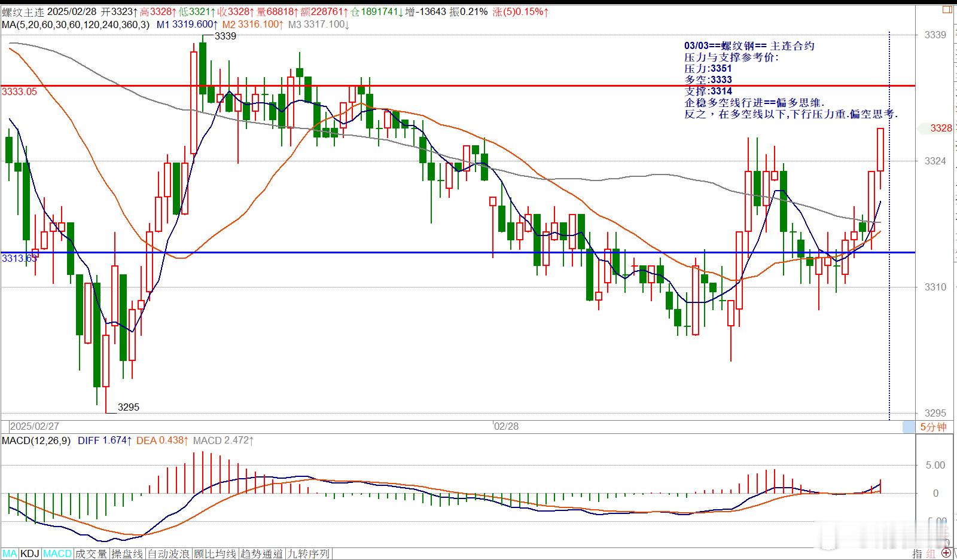Click the MA(5,20,60,30,60,120,240,360,3) parameter label

pyautogui.click(x=76, y=25)
